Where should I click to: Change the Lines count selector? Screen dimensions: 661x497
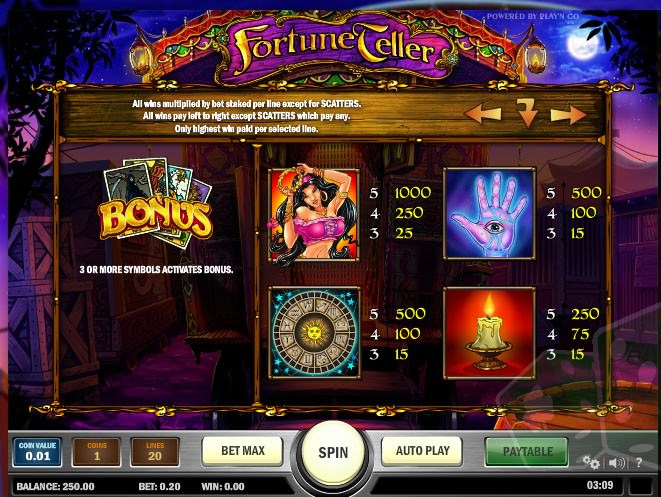[x=155, y=452]
